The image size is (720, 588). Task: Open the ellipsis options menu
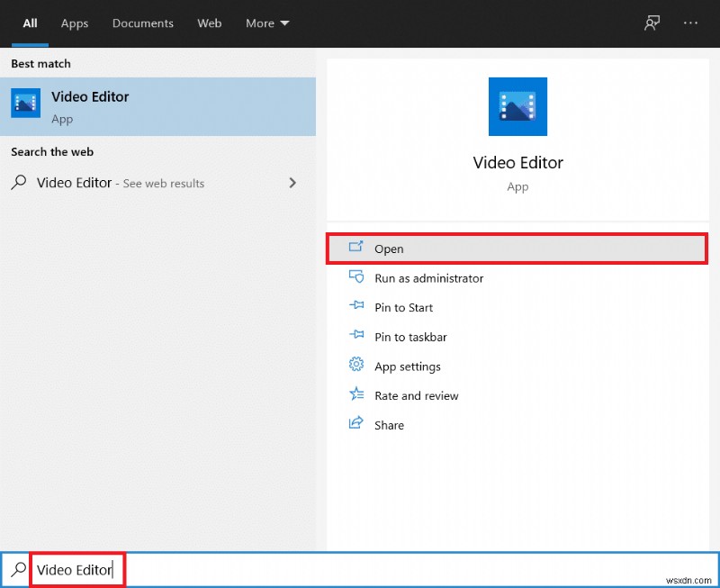click(692, 23)
